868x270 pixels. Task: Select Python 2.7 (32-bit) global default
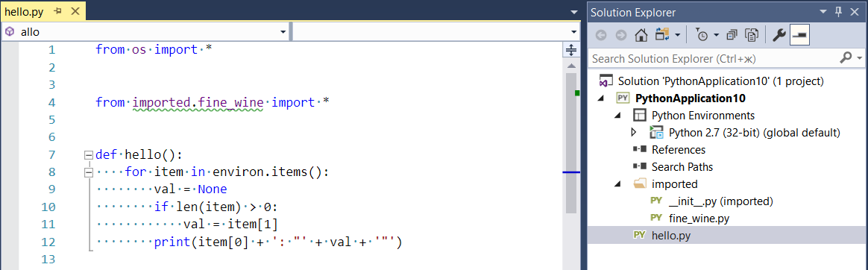(x=755, y=133)
